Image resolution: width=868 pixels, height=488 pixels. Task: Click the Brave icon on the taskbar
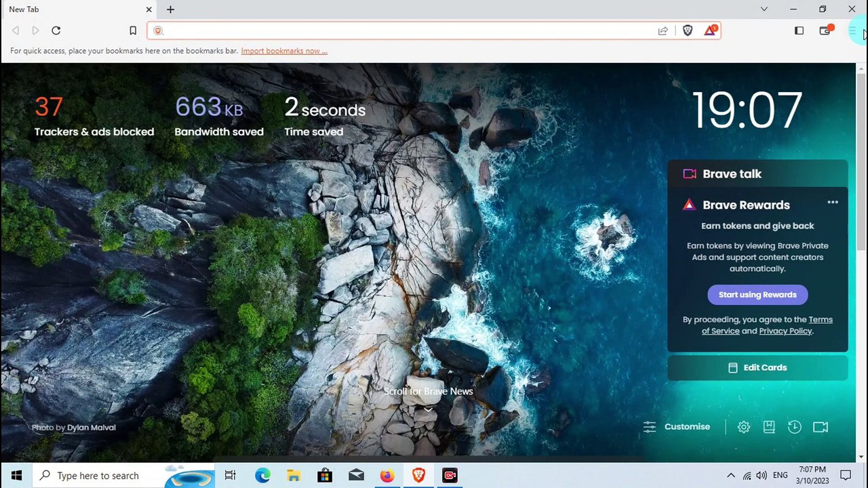[x=418, y=476]
